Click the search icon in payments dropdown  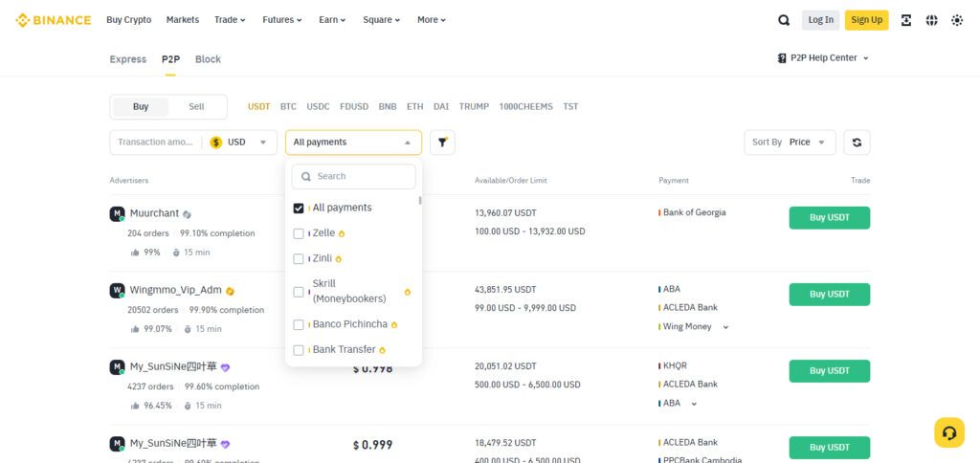coord(306,177)
